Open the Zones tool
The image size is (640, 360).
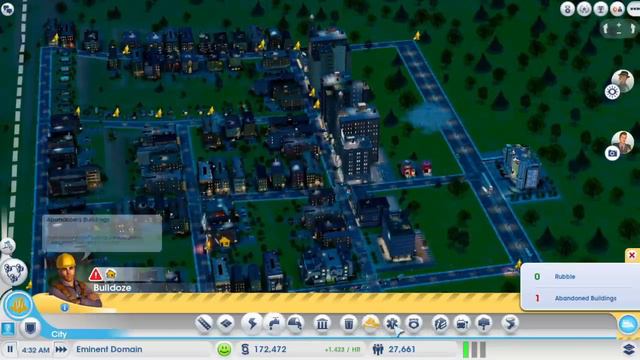click(x=226, y=324)
